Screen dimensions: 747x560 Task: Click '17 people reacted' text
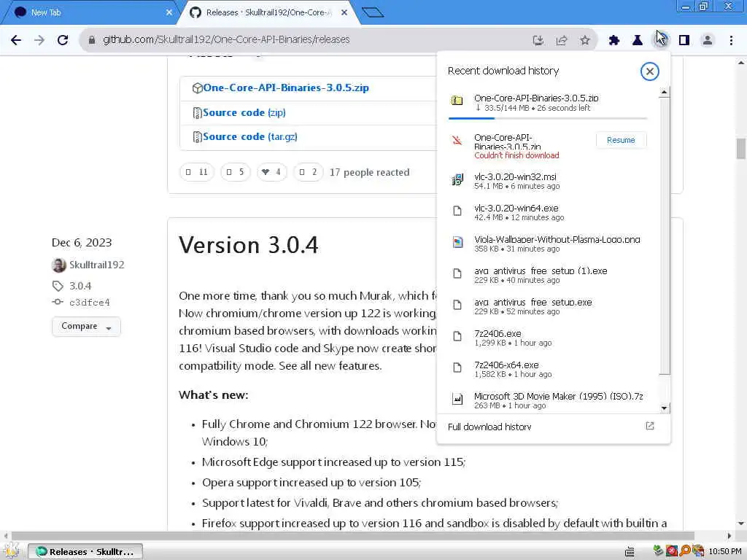tap(369, 172)
